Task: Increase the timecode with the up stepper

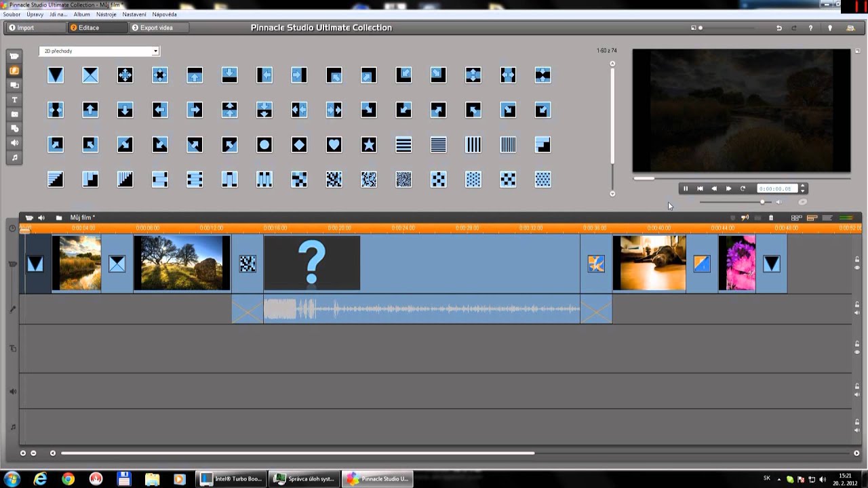Action: click(x=803, y=186)
